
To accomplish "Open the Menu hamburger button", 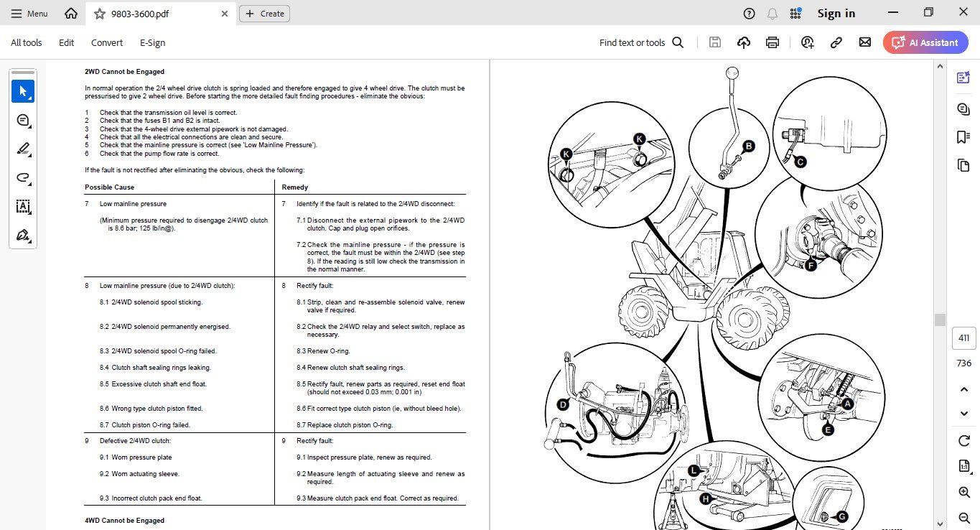I will (x=29, y=14).
